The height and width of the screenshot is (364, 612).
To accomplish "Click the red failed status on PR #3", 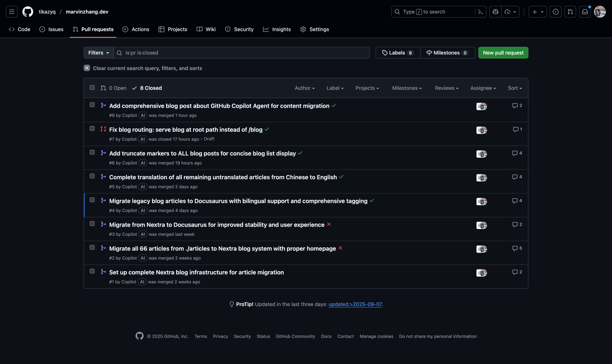I will pos(329,224).
